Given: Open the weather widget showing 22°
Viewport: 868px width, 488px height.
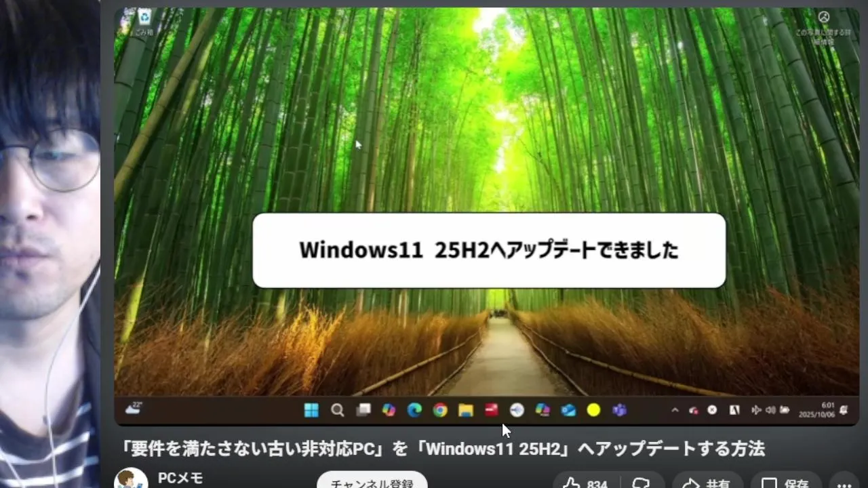Looking at the screenshot, I should point(134,408).
